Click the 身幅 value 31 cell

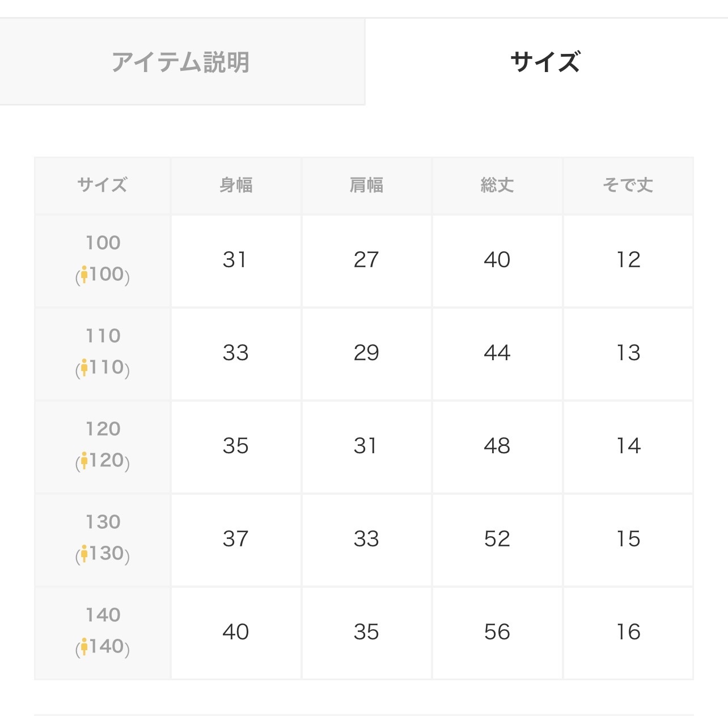[x=236, y=260]
